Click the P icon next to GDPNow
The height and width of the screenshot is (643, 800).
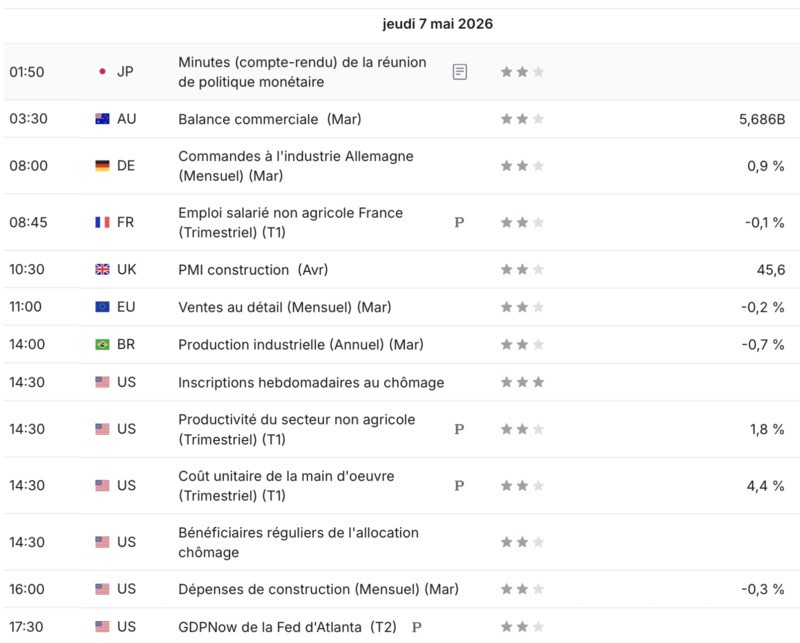pos(417,627)
